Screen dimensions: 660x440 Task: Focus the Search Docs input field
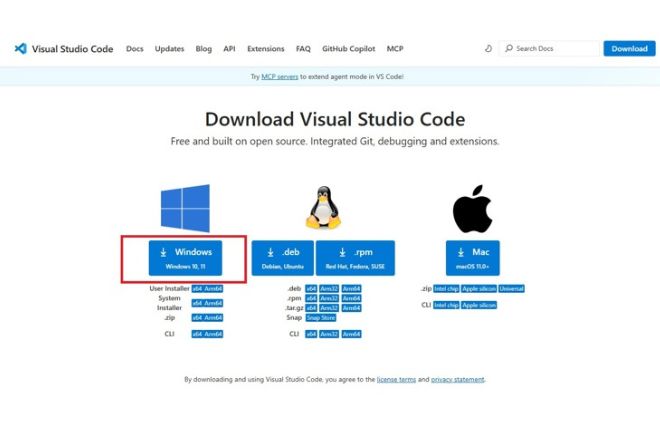549,48
